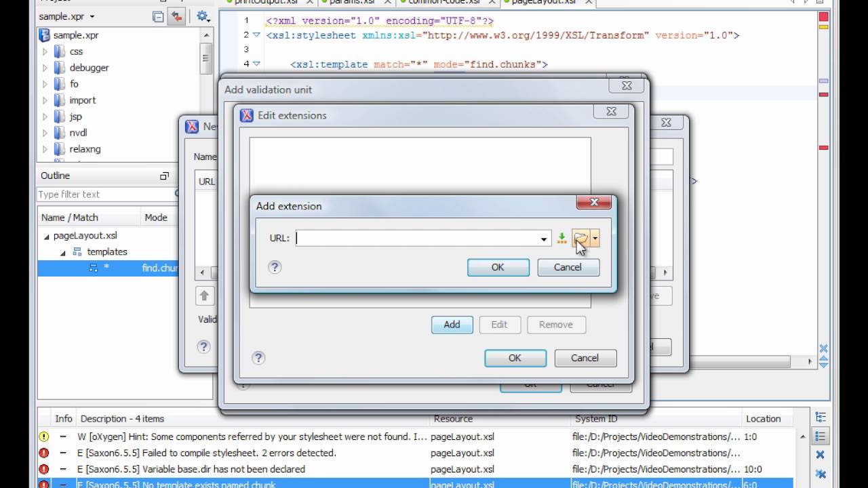Show results as flat list view icon
Screen dimensions: 868x488
click(821, 436)
